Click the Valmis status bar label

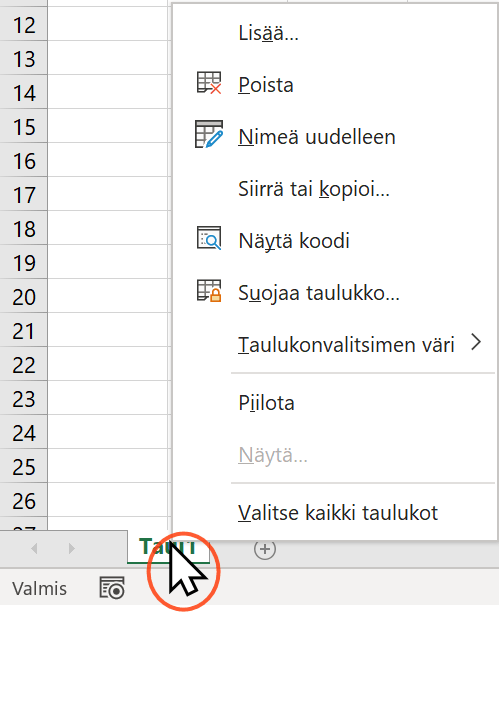[40, 589]
